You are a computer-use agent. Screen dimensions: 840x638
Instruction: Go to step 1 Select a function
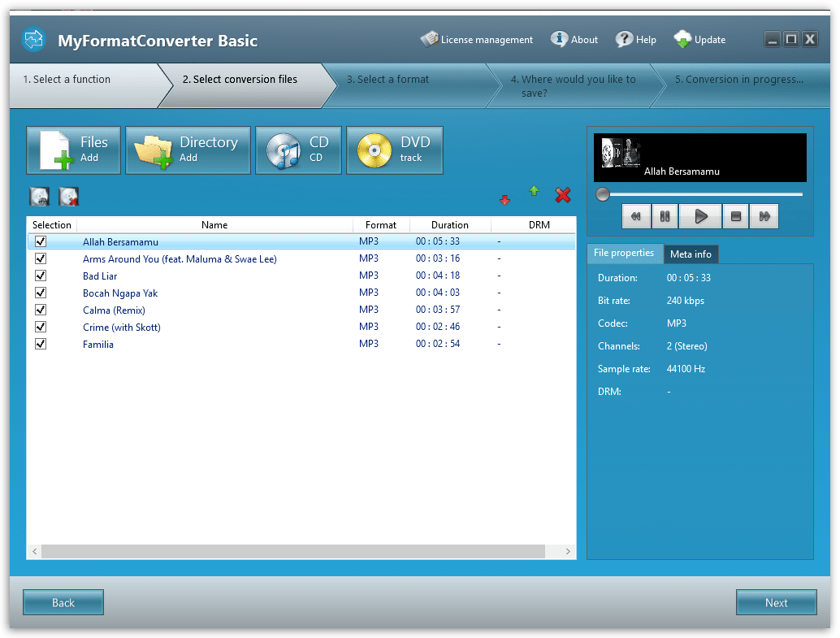[86, 86]
